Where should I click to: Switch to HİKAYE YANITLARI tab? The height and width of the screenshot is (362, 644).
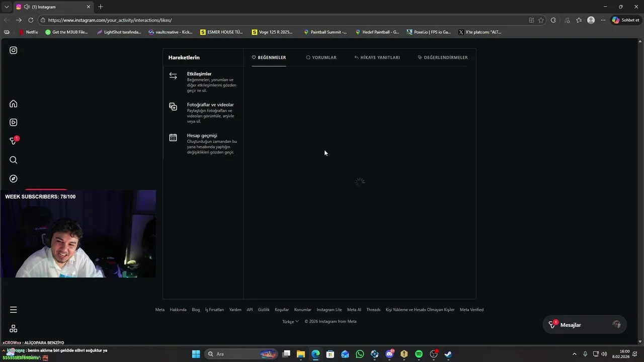[377, 57]
